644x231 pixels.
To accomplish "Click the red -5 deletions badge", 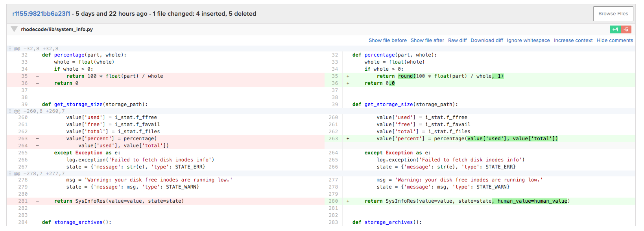I will pyautogui.click(x=626, y=29).
